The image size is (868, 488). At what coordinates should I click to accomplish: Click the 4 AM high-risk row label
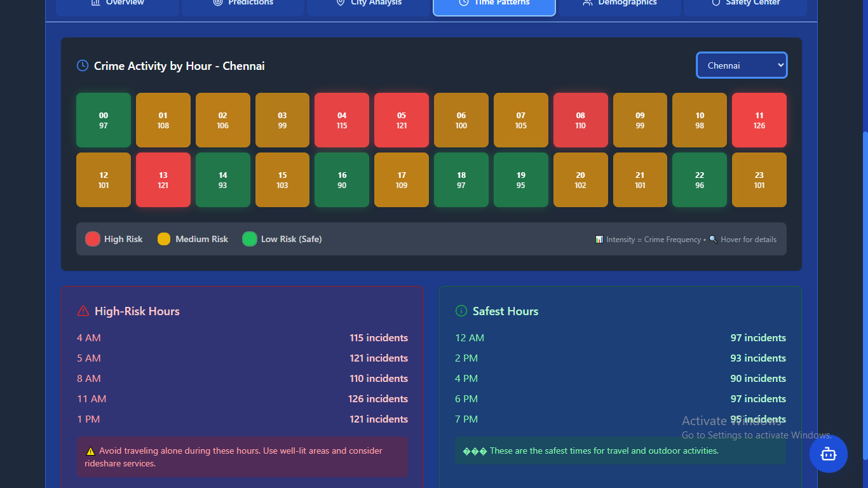[89, 338]
